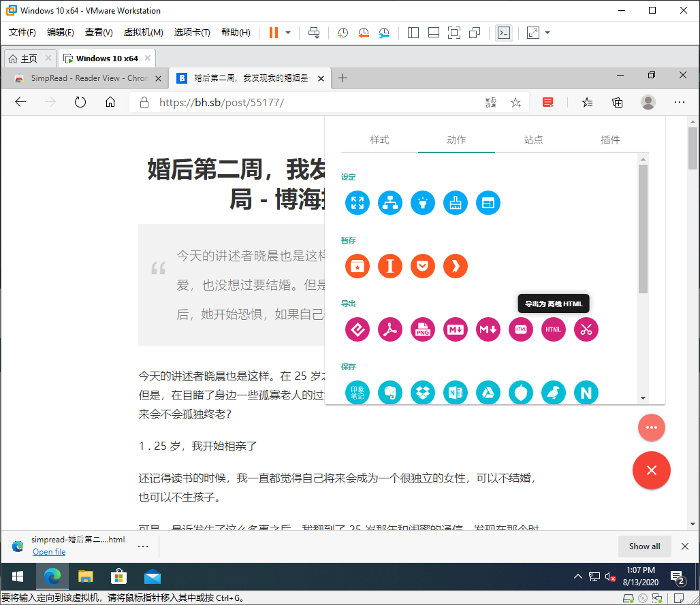The width and height of the screenshot is (700, 605).
Task: Click the boxed HTML export icon
Action: click(x=520, y=329)
